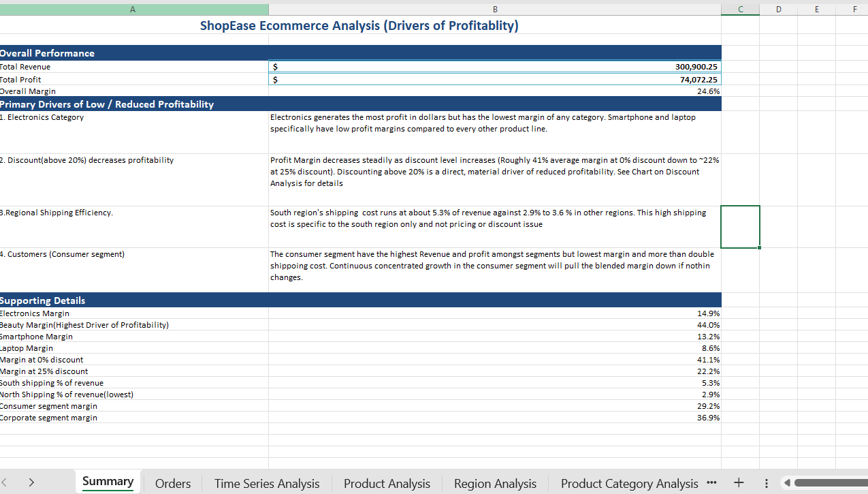This screenshot has width=868, height=494.
Task: Select the Regional Shipping Efficiency cell
Action: pyautogui.click(x=134, y=227)
